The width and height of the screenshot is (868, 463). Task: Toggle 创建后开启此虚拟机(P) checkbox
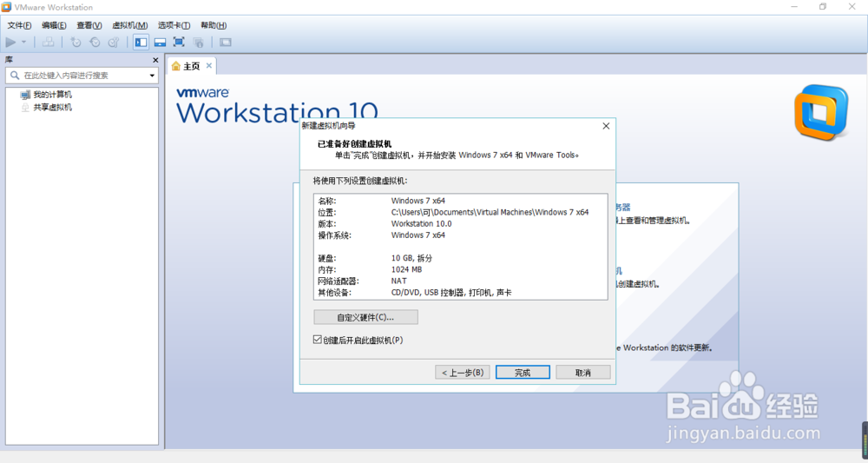(x=317, y=340)
